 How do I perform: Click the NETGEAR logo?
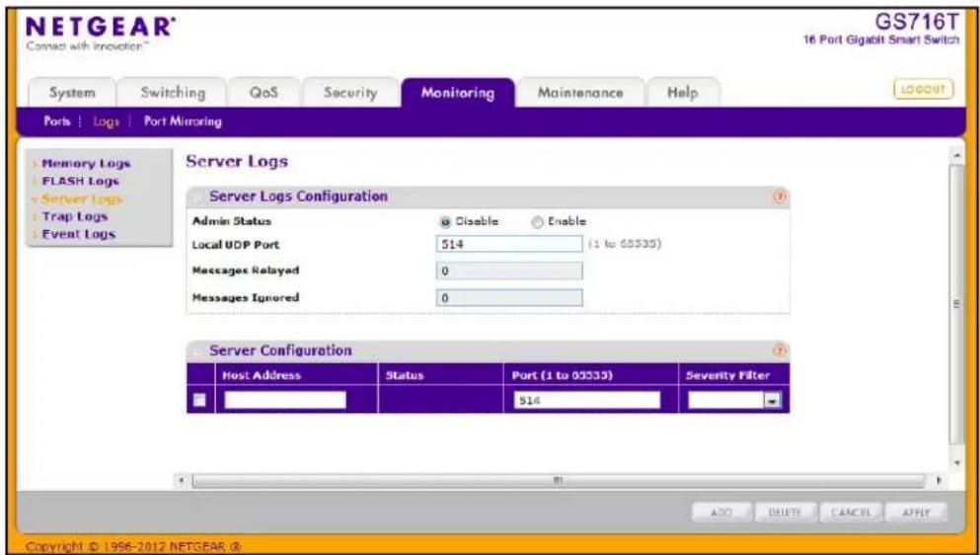(x=99, y=28)
